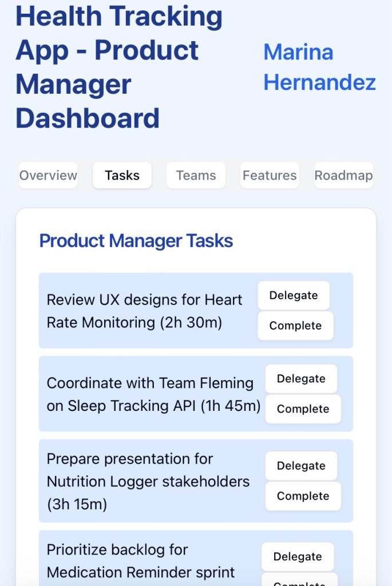Select the Prepare presentation task text
Image resolution: width=392 pixels, height=586 pixels.
148,481
